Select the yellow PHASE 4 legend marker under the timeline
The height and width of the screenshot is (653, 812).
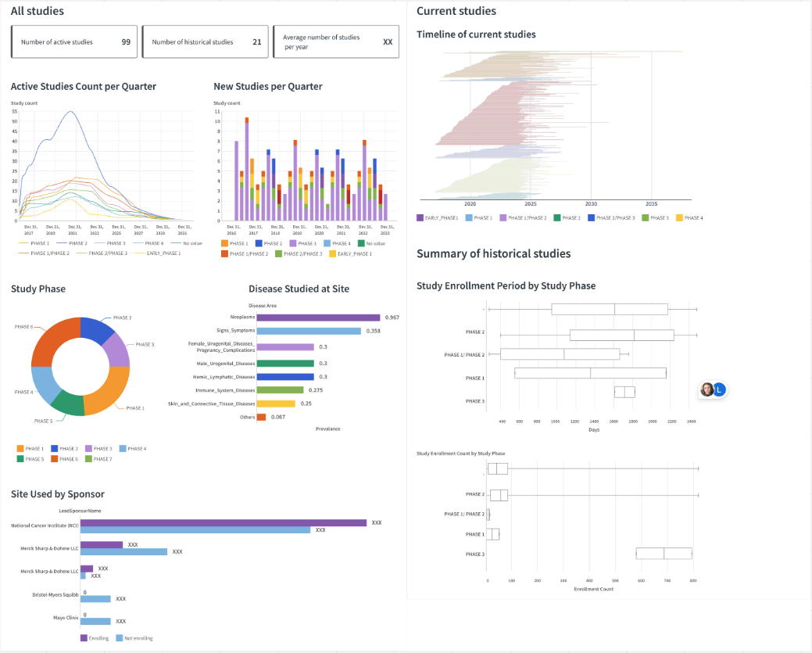coord(679,218)
